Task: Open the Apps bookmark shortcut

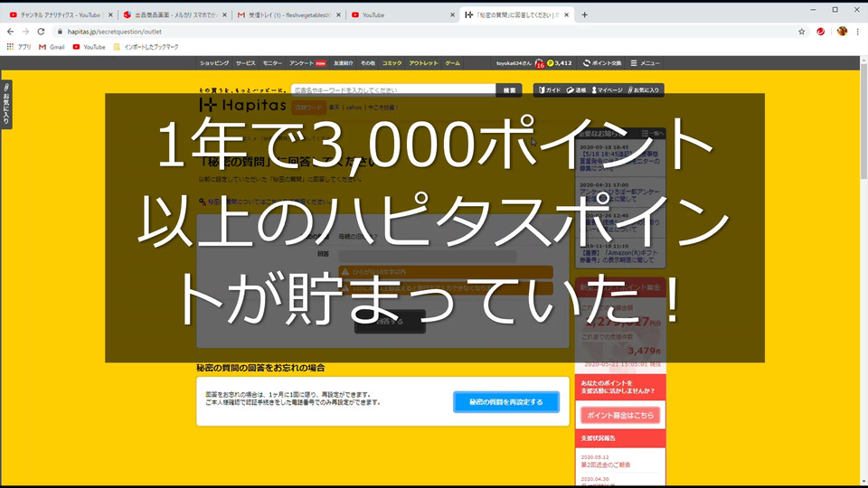Action: point(19,47)
